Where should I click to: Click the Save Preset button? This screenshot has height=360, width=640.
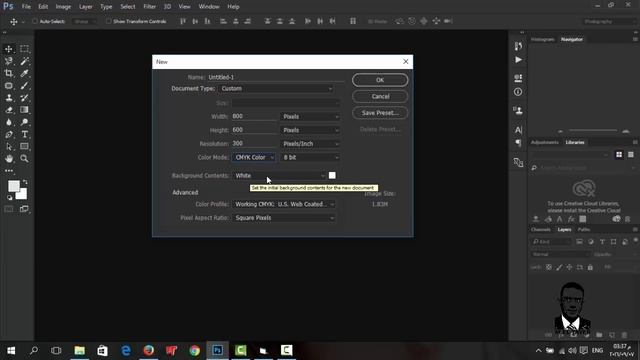click(x=380, y=113)
